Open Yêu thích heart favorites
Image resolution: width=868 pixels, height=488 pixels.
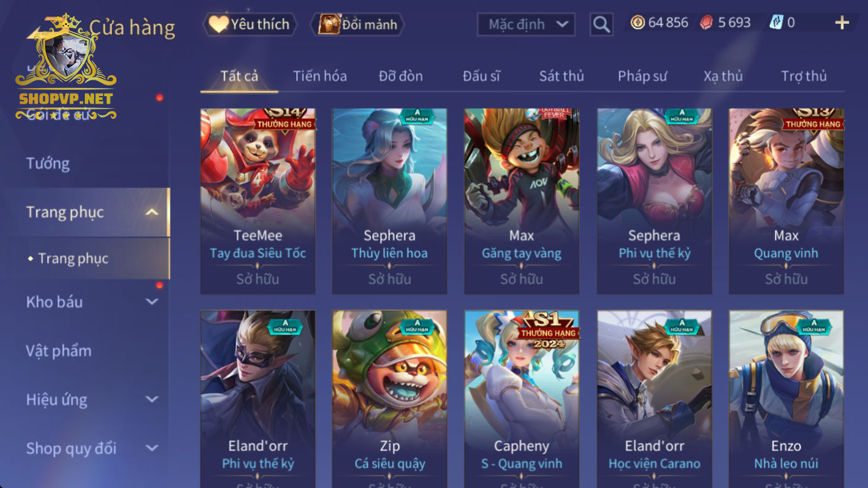(249, 24)
